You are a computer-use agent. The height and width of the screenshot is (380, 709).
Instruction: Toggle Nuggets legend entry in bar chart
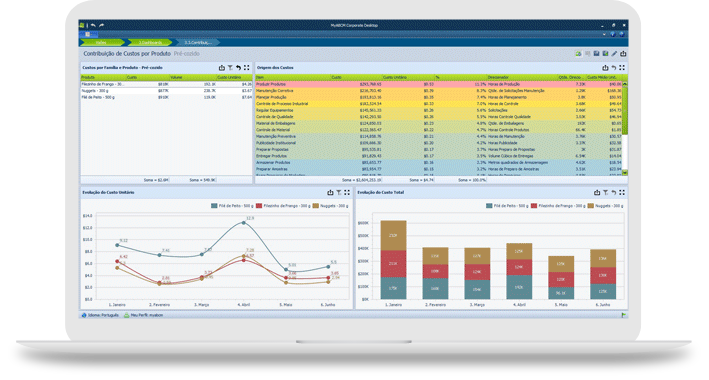605,206
